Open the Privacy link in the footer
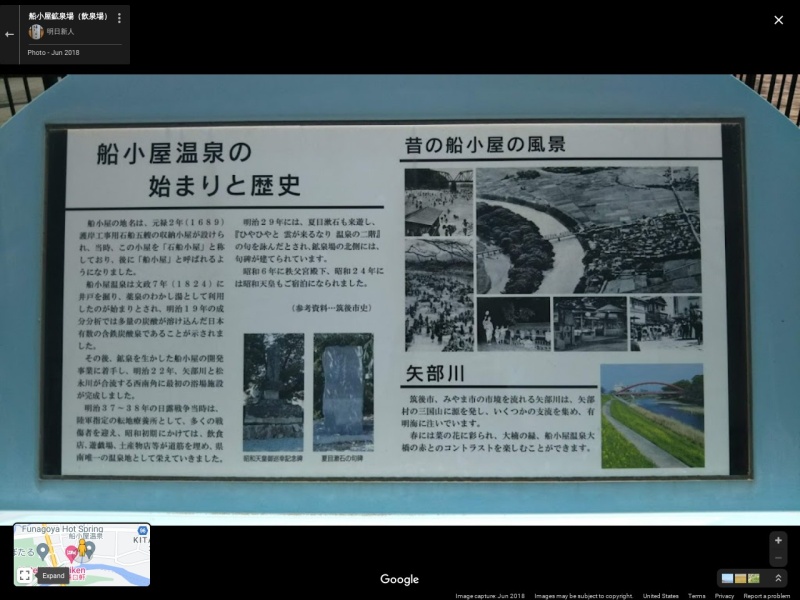800x600 pixels. pyautogui.click(x=724, y=596)
